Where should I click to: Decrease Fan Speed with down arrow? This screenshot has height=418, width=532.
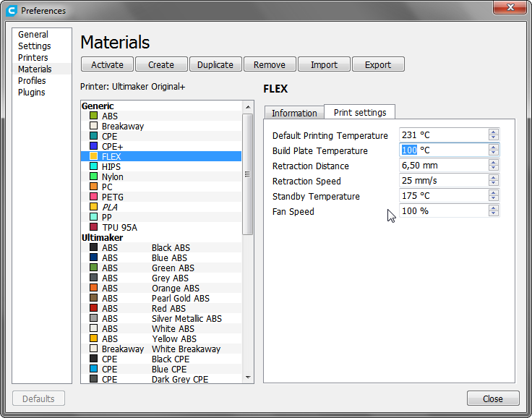point(493,214)
